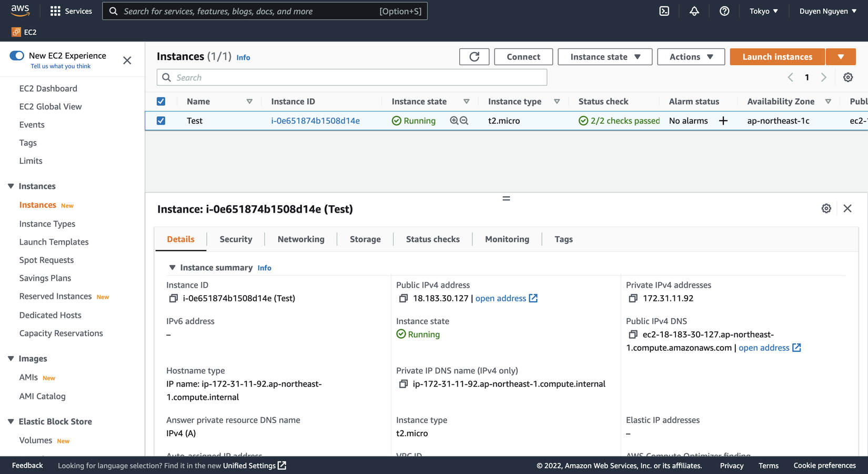Click the Feedback footer button
The width and height of the screenshot is (868, 474).
[x=27, y=466]
